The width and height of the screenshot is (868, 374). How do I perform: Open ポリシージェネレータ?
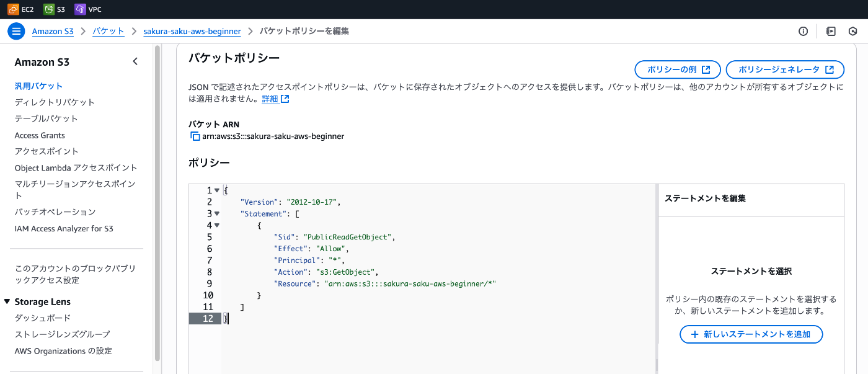pos(785,69)
